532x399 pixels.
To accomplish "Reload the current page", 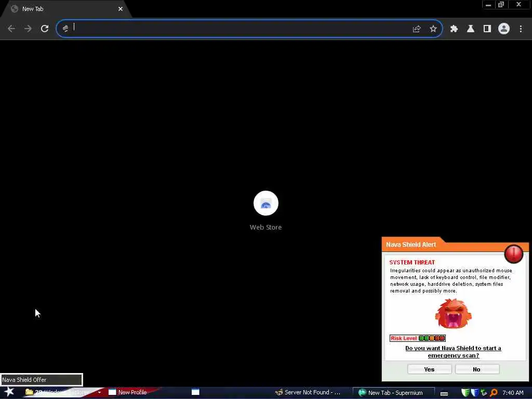I will 45,29.
